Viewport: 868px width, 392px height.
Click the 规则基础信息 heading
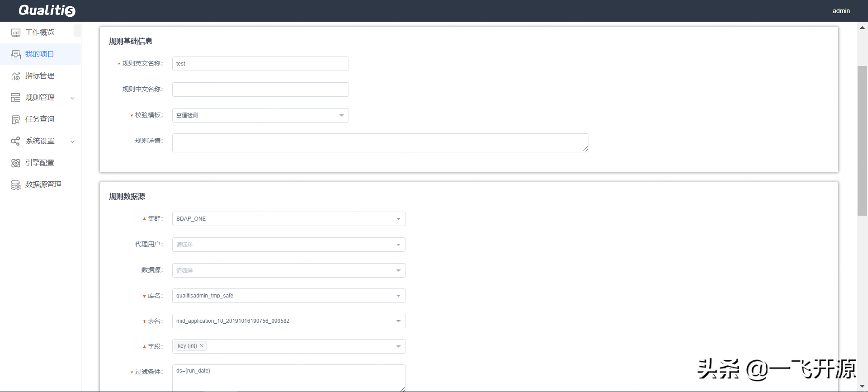coord(131,41)
